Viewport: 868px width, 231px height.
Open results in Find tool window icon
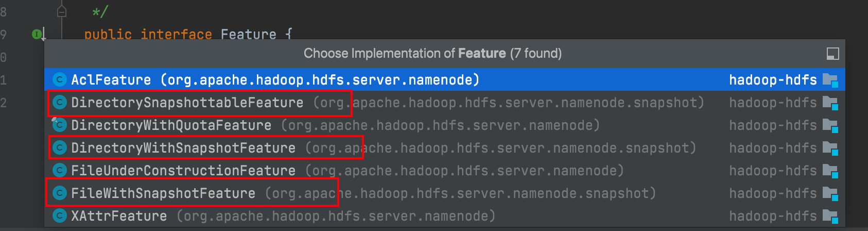pos(832,54)
